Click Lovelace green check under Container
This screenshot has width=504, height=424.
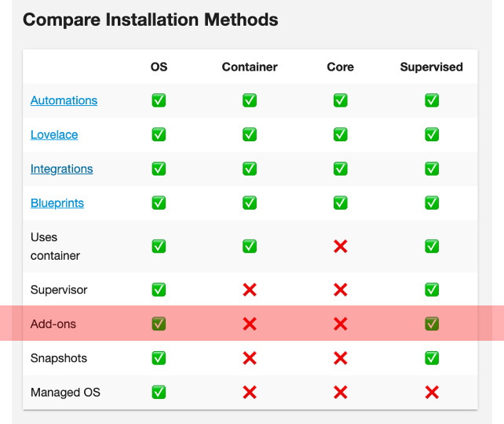click(x=250, y=134)
